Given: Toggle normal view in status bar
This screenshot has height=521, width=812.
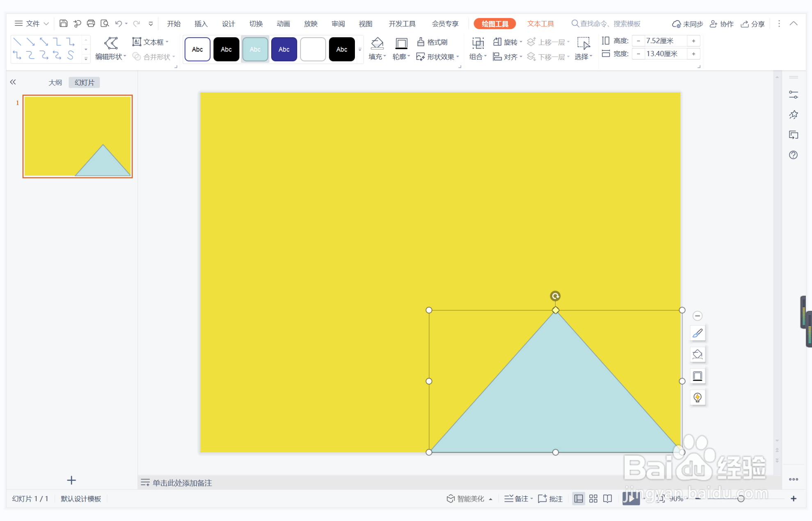Looking at the screenshot, I should pyautogui.click(x=579, y=498).
